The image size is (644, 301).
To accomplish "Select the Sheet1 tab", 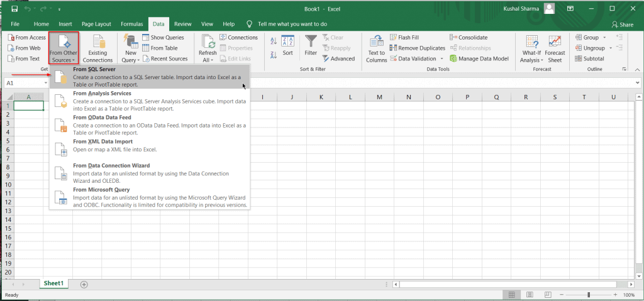I will [x=54, y=283].
